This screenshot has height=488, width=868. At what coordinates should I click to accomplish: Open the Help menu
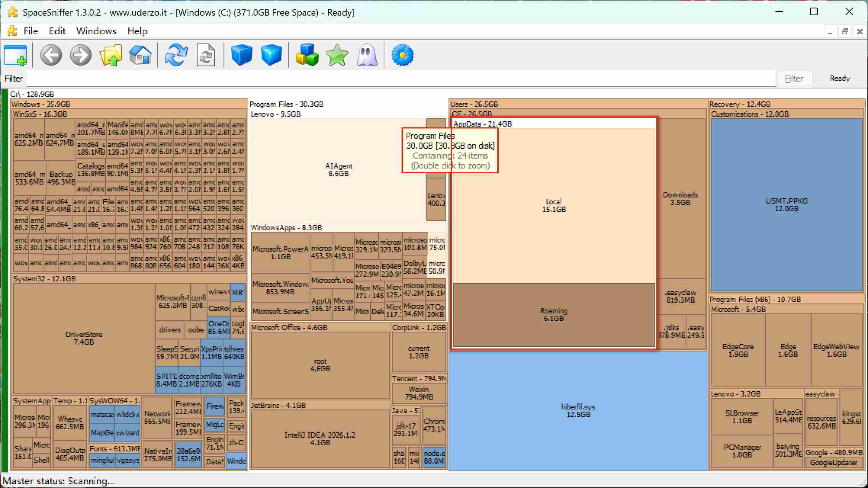(137, 31)
